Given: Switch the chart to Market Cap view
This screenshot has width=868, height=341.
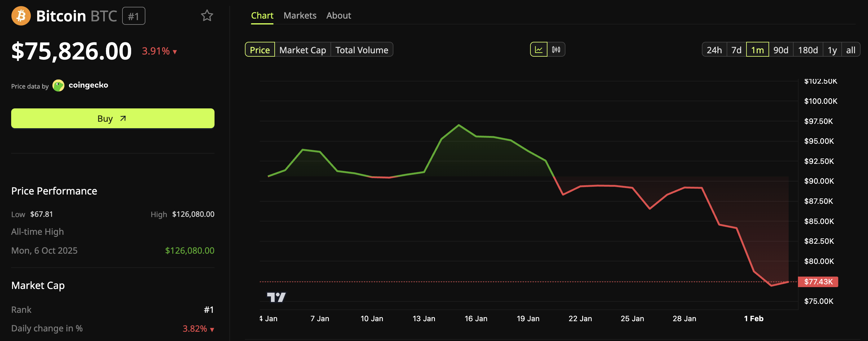Looking at the screenshot, I should 302,50.
